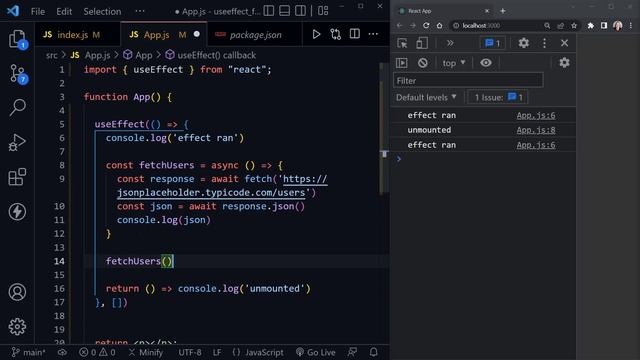Viewport: 640px width, 360px height.
Task: Click Minify in the status bar
Action: (x=146, y=352)
